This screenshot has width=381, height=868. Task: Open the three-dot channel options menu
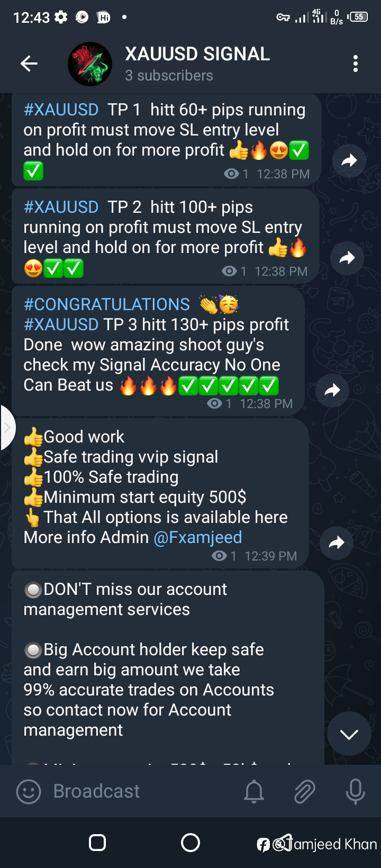pos(356,64)
